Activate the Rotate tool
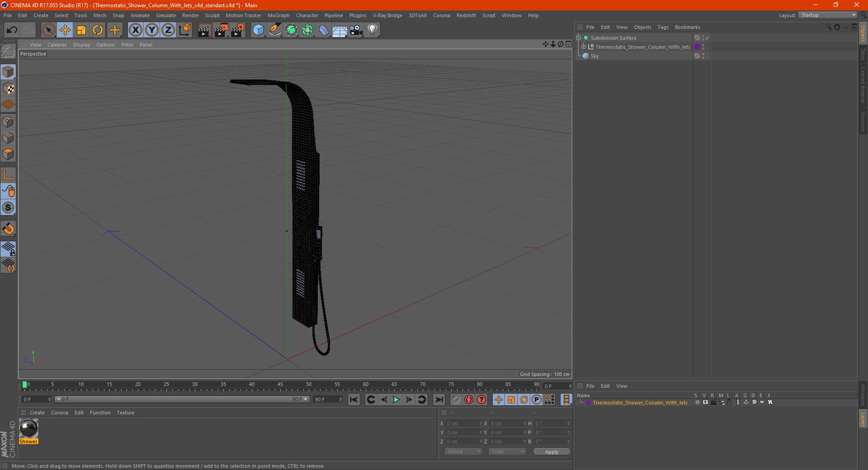 (x=98, y=30)
